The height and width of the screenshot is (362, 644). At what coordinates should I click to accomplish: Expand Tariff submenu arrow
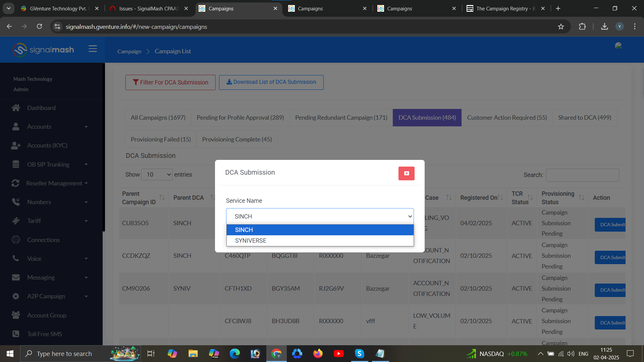tap(86, 221)
